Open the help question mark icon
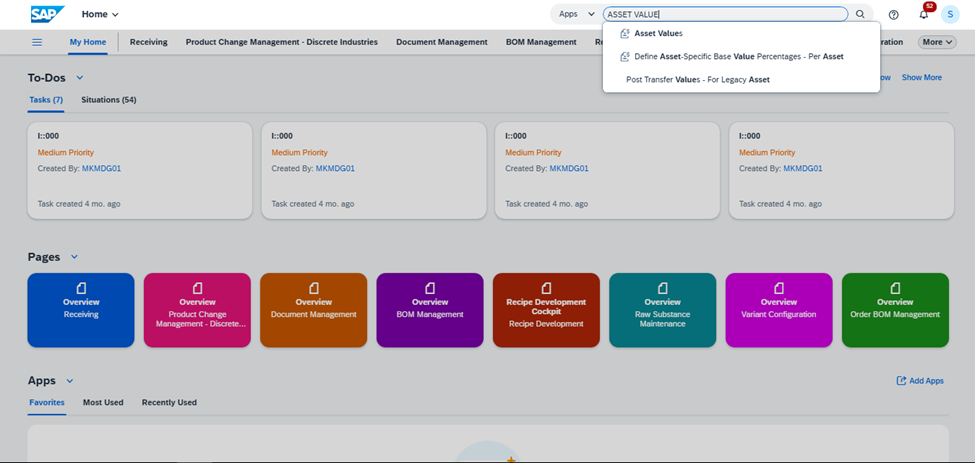The image size is (975, 463). [894, 15]
